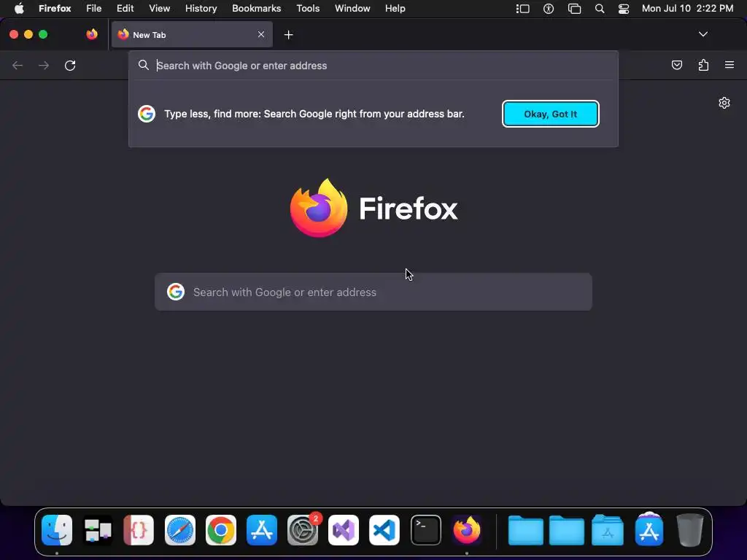Open the Window menu
747x560 pixels.
(352, 9)
